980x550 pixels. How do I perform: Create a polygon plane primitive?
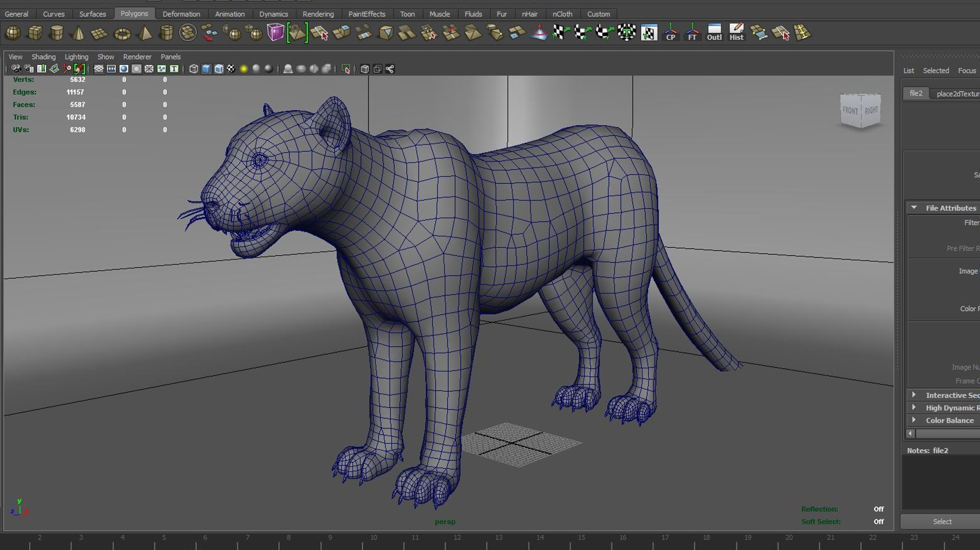pos(99,34)
